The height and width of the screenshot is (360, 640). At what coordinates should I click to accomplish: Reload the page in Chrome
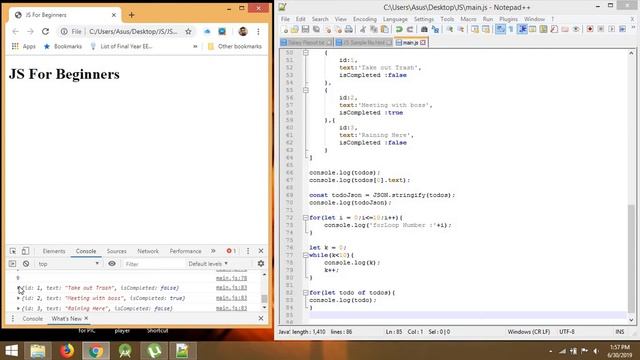(x=45, y=31)
